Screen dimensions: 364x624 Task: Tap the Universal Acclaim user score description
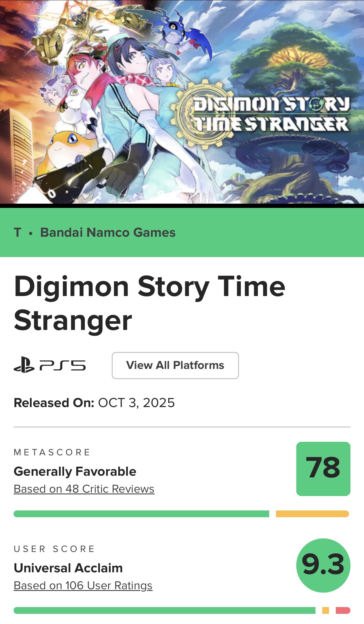tap(68, 568)
